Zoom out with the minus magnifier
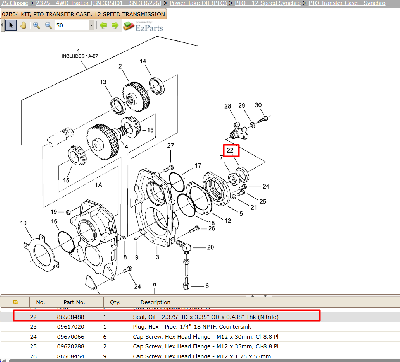The height and width of the screenshot is (362, 400). (48, 25)
